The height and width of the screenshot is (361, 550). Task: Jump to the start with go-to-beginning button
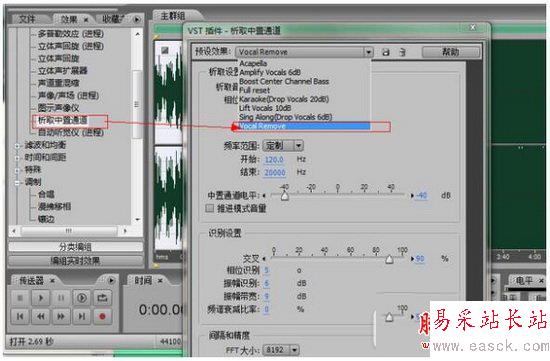tap(20, 316)
